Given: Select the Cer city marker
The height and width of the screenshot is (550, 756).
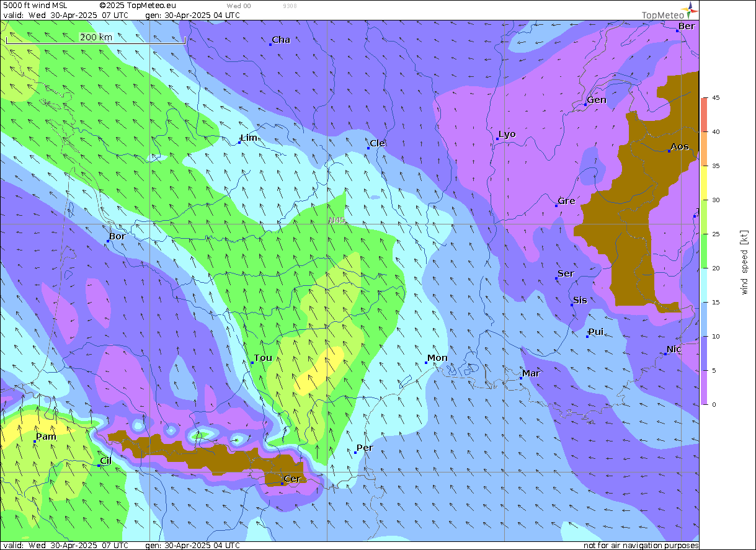Looking at the screenshot, I should point(282,483).
